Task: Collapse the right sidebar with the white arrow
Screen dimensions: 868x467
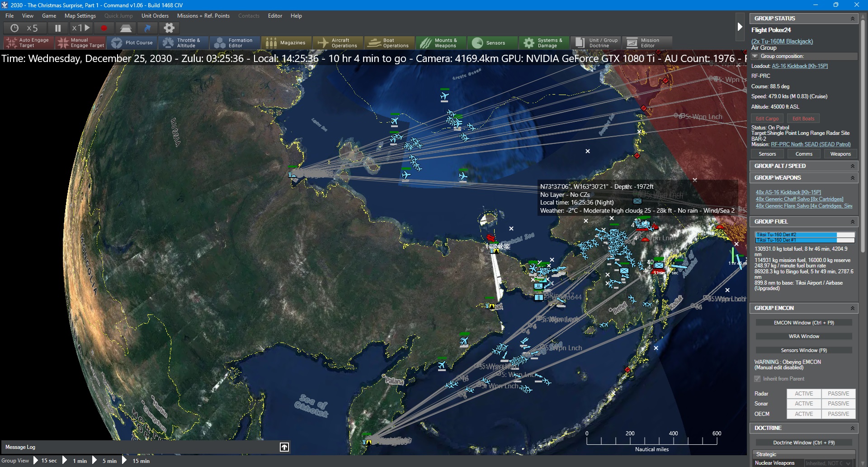Action: click(x=740, y=27)
